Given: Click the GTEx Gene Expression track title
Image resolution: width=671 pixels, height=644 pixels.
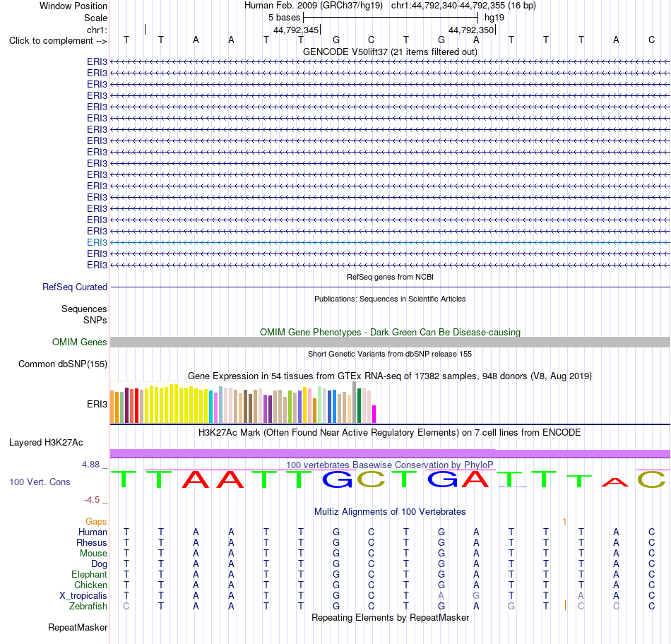Looking at the screenshot, I should pos(390,376).
